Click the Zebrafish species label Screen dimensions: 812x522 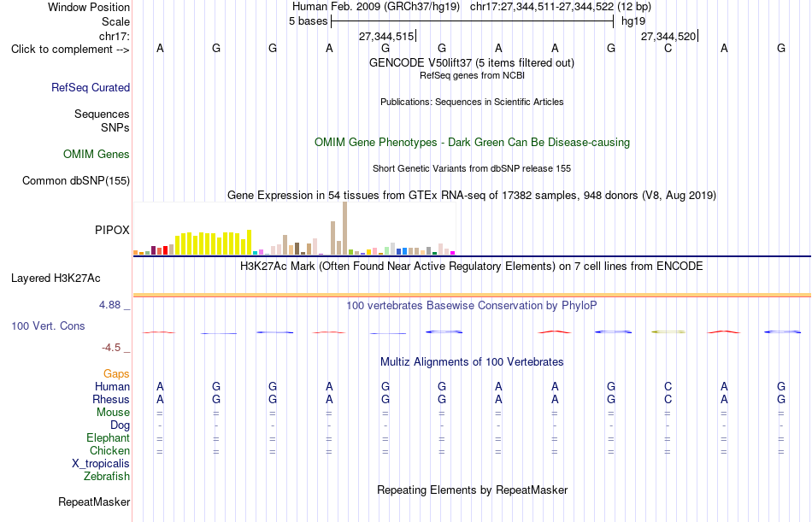pos(107,477)
